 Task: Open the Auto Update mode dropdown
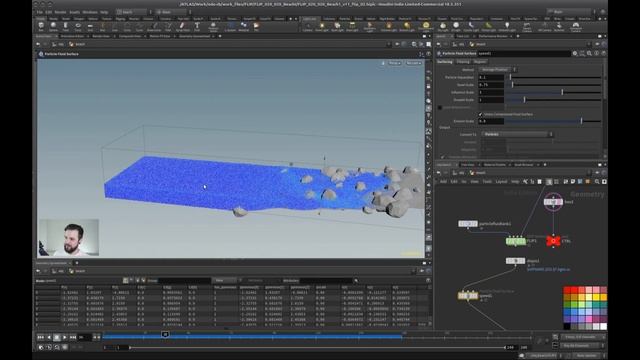[x=587, y=356]
